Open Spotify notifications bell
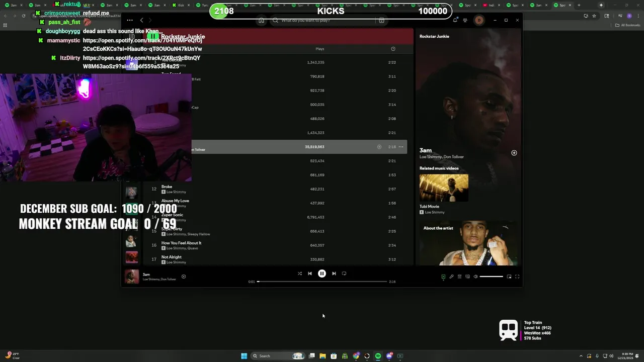Screen dimensions: 644x362 (x=455, y=20)
